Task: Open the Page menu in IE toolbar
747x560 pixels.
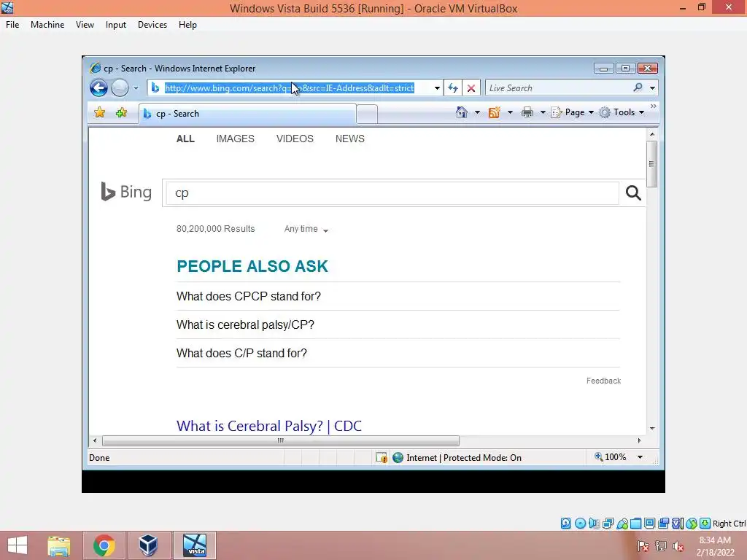Action: coord(572,112)
